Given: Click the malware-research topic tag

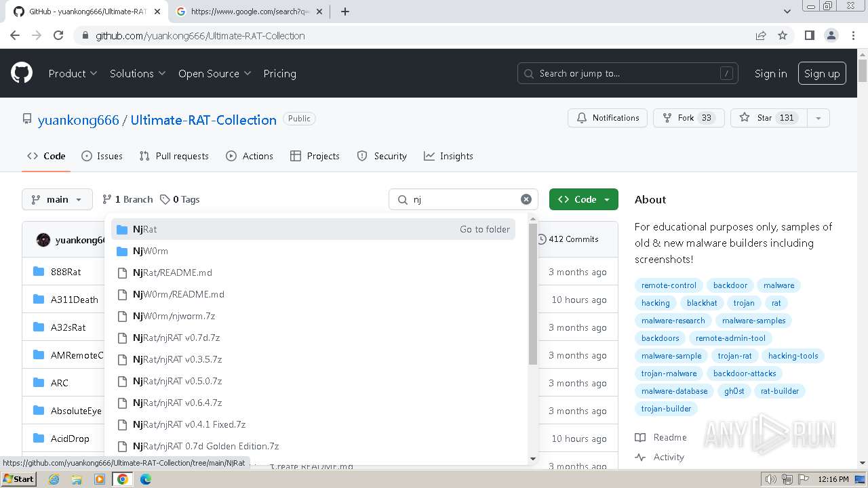Looking at the screenshot, I should pyautogui.click(x=673, y=321).
